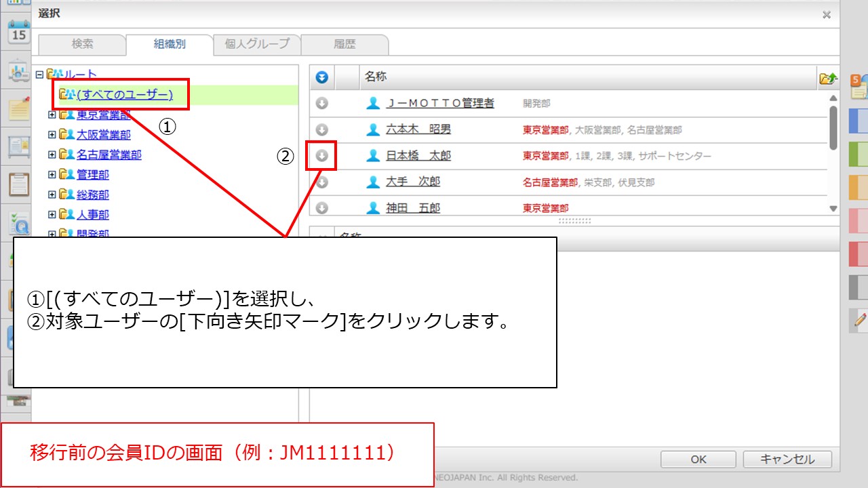Click the user list scroll-down arrow

[x=833, y=209]
